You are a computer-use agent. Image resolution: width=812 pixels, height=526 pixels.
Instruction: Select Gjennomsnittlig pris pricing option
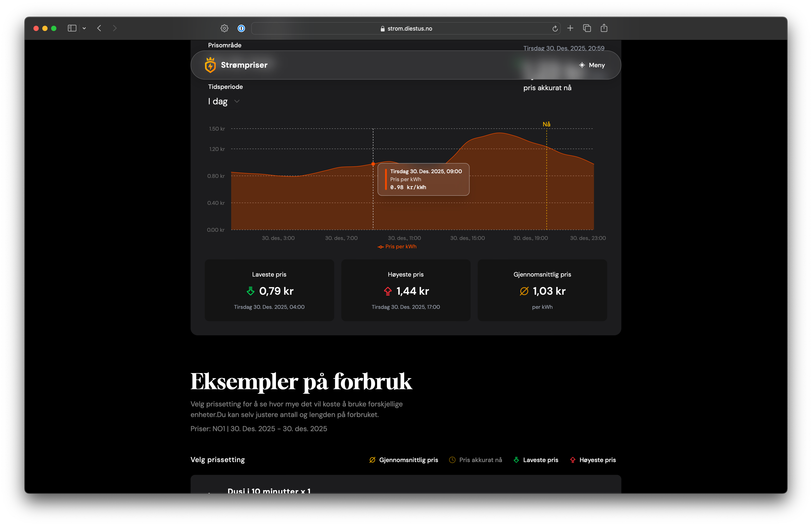[x=404, y=460]
